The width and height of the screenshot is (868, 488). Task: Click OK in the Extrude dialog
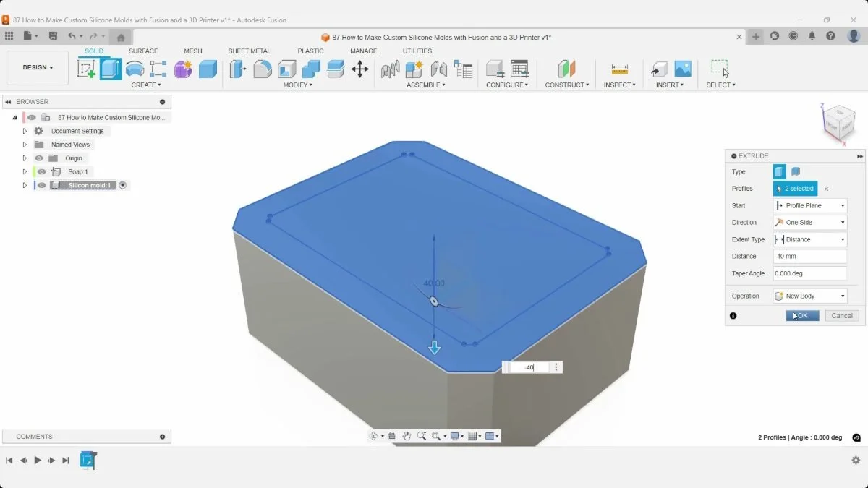pos(802,315)
